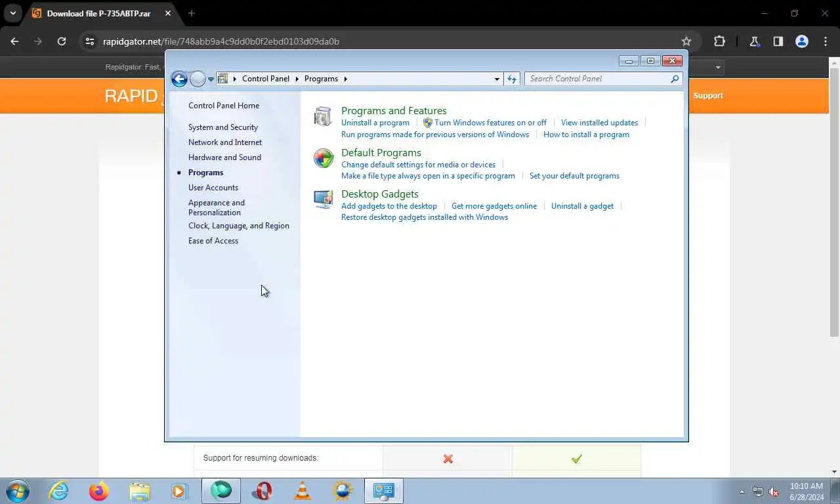
Task: Click Set your default programs link
Action: [574, 176]
